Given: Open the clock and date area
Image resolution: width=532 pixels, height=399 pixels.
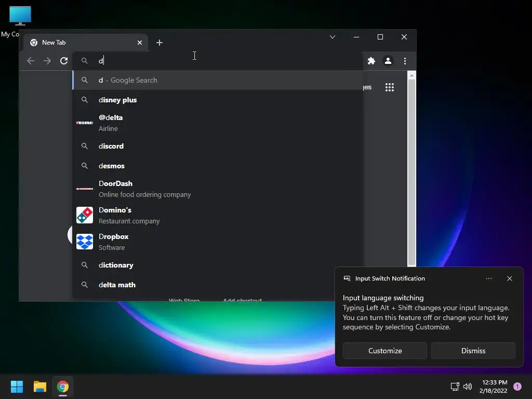Looking at the screenshot, I should coord(494,387).
